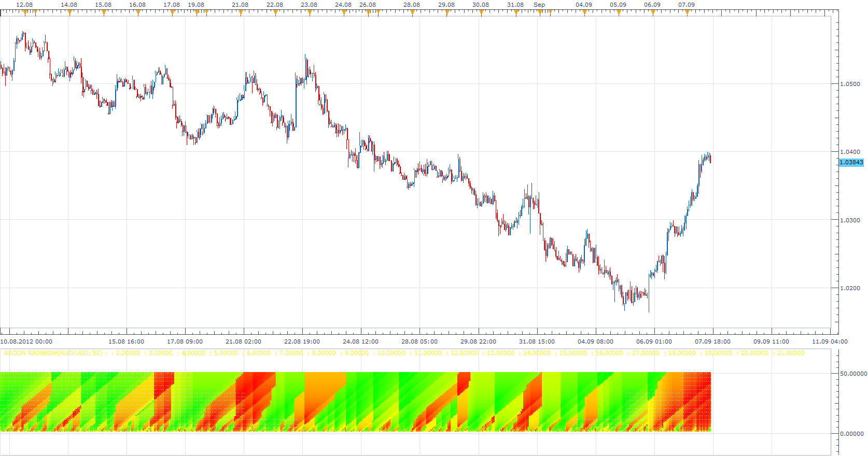Click the 1.0500 price axis label
Image resolution: width=868 pixels, height=456 pixels.
click(x=850, y=84)
